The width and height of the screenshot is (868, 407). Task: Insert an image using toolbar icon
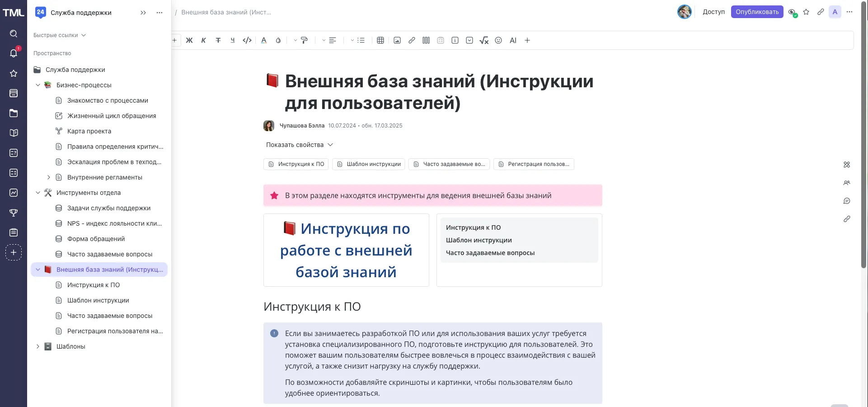pyautogui.click(x=397, y=40)
